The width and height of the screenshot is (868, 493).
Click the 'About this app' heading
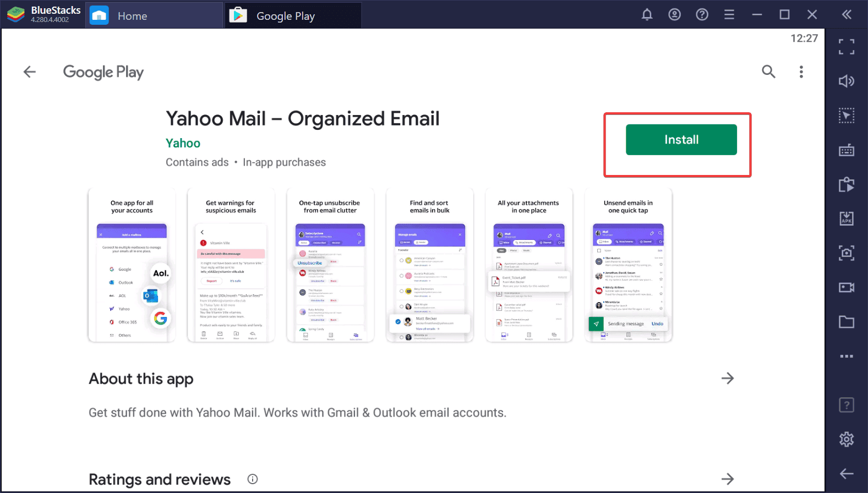(x=141, y=379)
